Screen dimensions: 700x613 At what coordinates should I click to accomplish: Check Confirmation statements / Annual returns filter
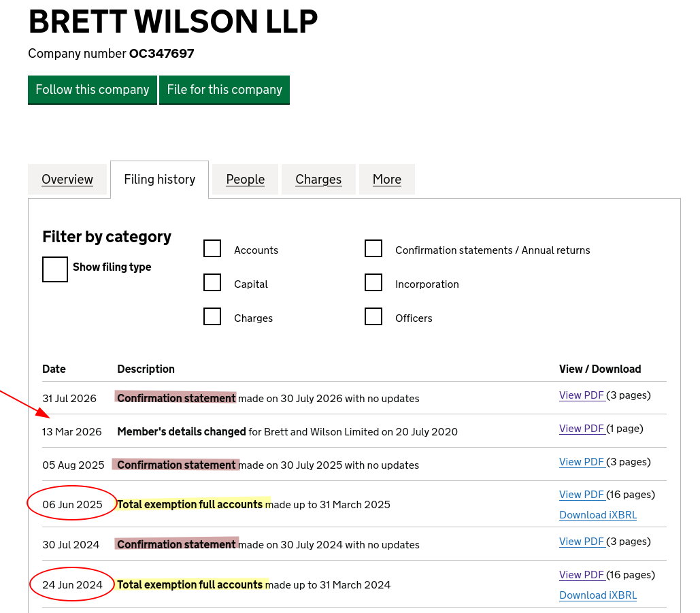[x=373, y=248]
